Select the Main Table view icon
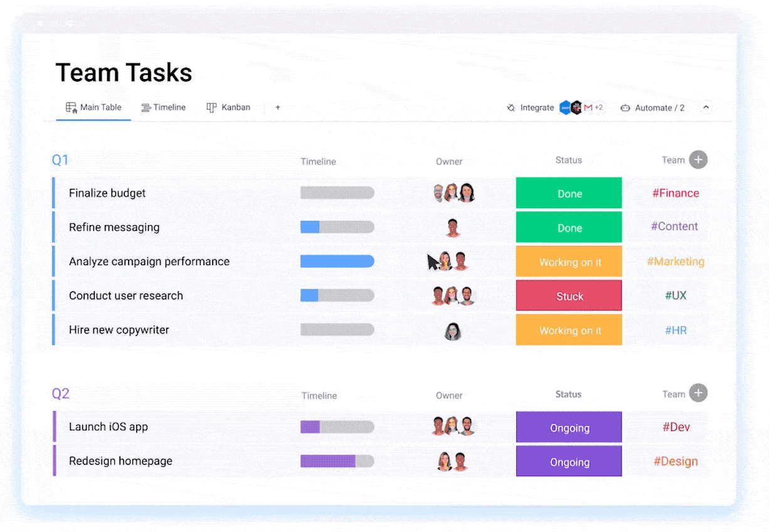769x532 pixels. coord(71,107)
